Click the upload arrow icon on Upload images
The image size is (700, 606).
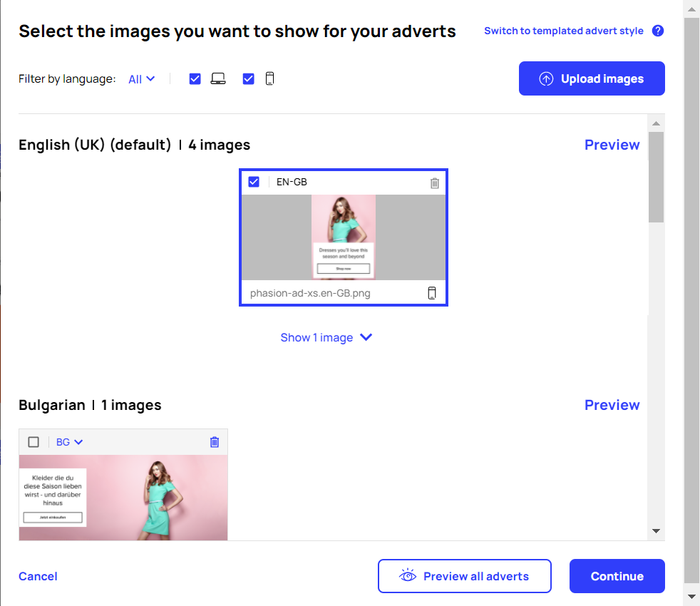coord(546,78)
